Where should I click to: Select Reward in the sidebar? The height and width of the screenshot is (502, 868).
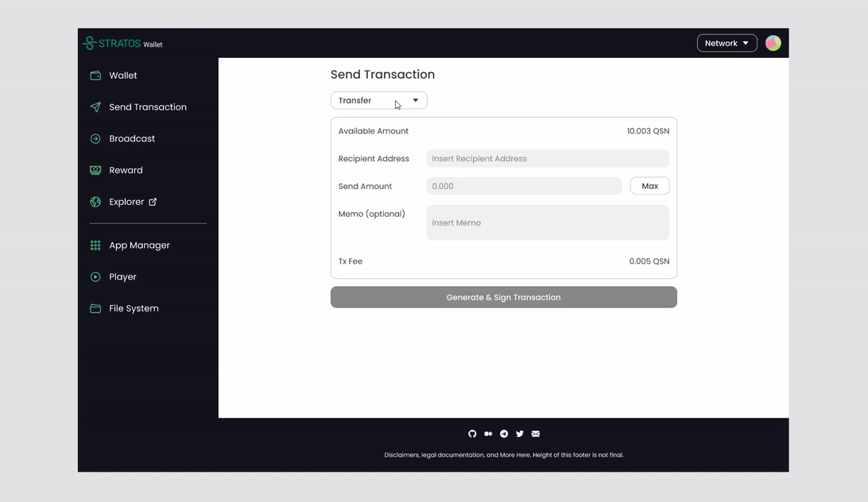tap(126, 170)
